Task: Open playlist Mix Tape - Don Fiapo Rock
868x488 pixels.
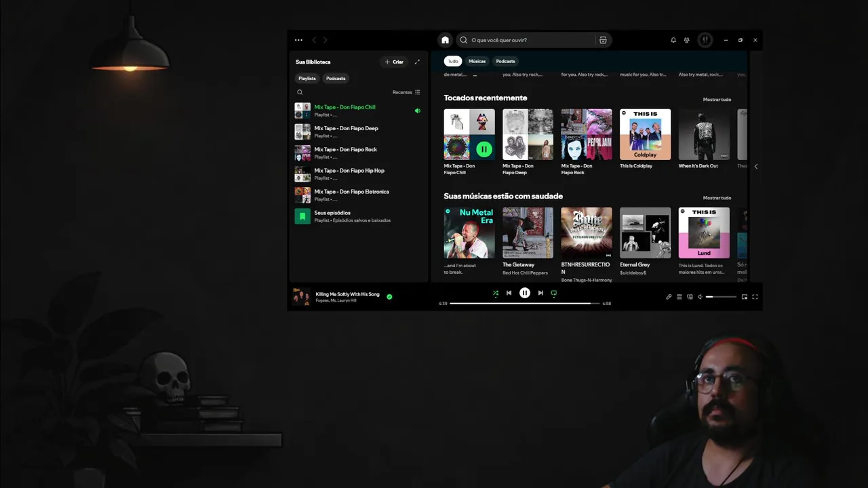Action: [x=357, y=152]
